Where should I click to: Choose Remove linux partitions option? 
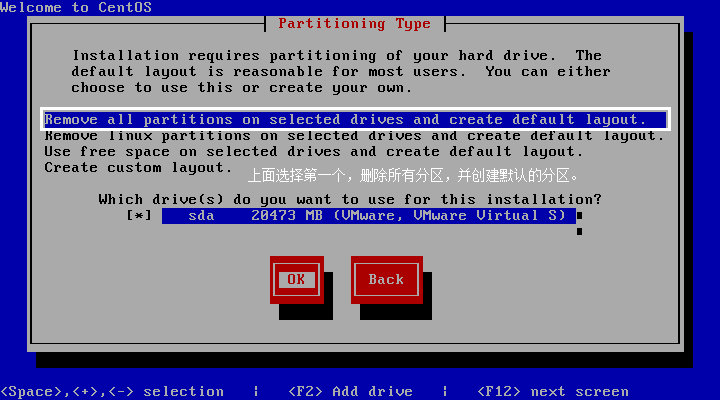[354, 136]
